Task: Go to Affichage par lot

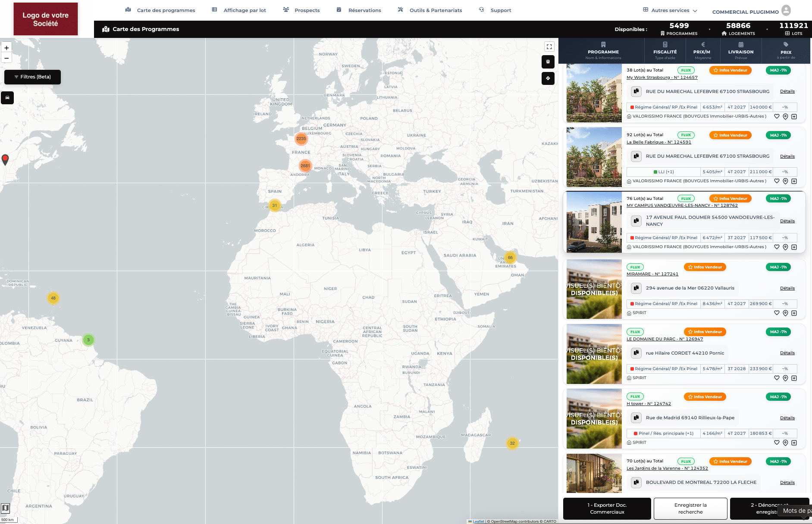Action: 239,10
